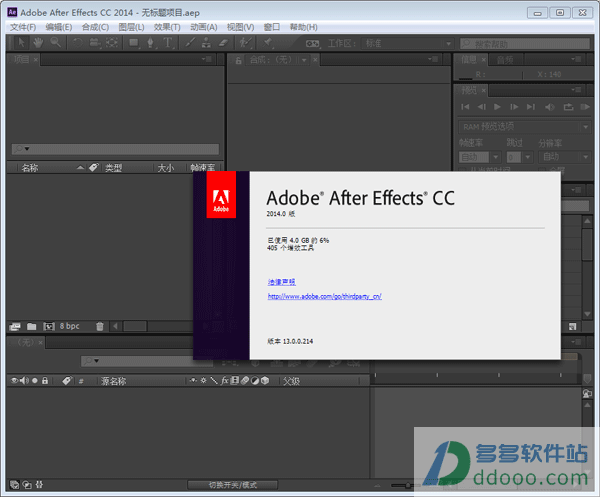Click the fx effect switch column header
The width and height of the screenshot is (600, 497).
pos(225,380)
